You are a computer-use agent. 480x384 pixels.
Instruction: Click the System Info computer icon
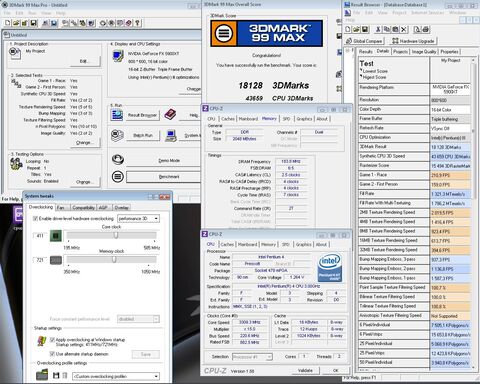click(x=171, y=135)
